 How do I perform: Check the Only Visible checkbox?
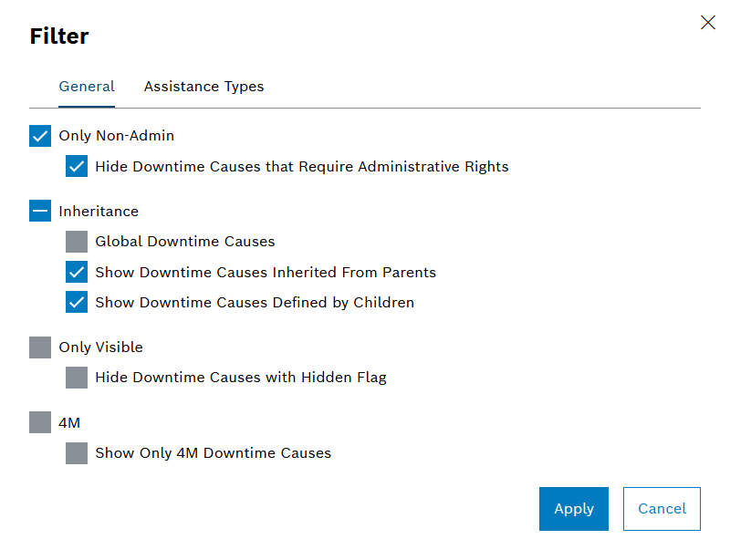point(40,347)
